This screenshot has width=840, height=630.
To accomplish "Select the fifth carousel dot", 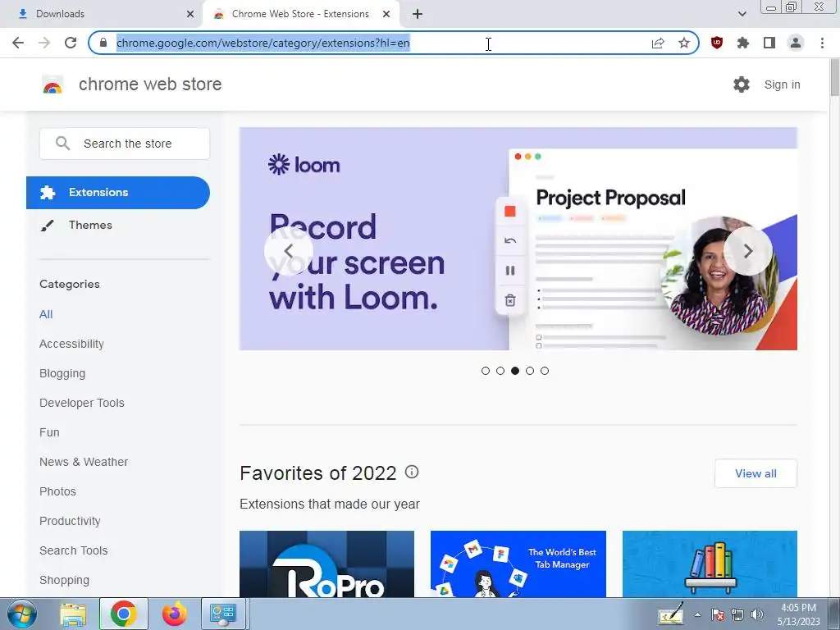I will click(x=545, y=371).
